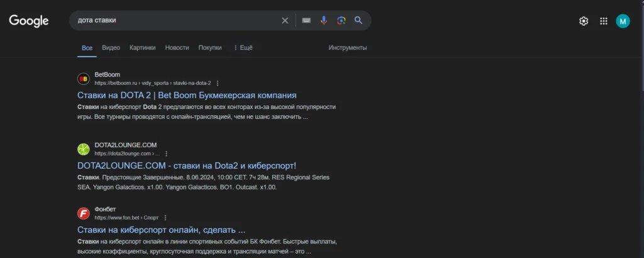This screenshot has height=258, width=644.
Task: Click the DOTA2LOUNGE snippet mentioning Yangon Galacticos
Action: click(x=203, y=182)
